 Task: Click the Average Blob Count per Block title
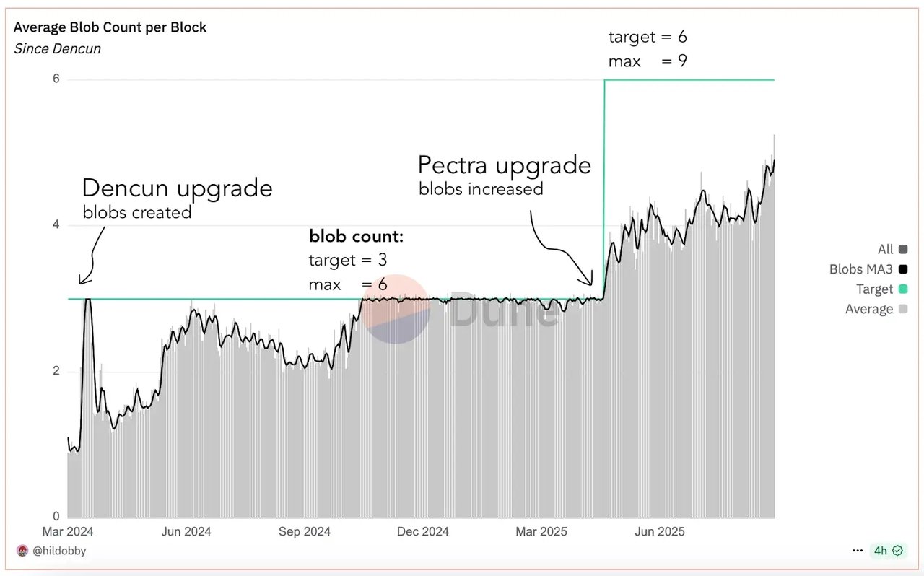coord(110,27)
